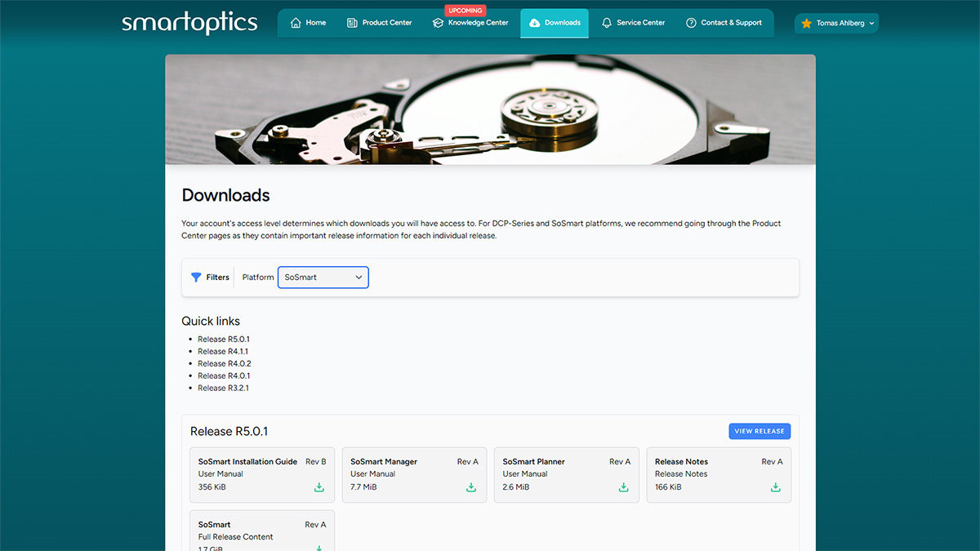Click the SoSmart Manager card title
The image size is (980, 551).
pyautogui.click(x=384, y=461)
